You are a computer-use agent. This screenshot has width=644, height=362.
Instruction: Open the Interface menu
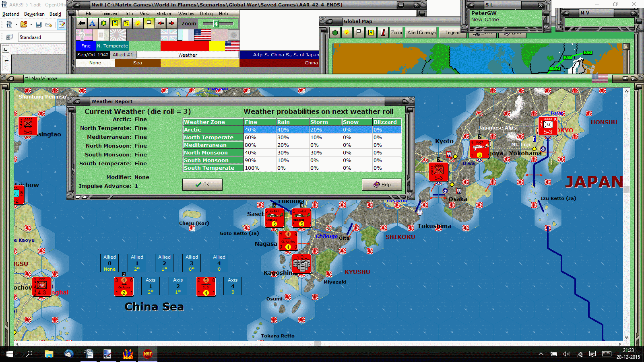164,14
